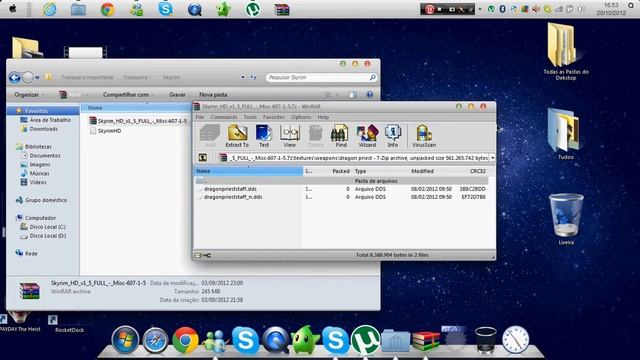640x360 pixels.
Task: Open the File menu in WinRAR
Action: (200, 117)
